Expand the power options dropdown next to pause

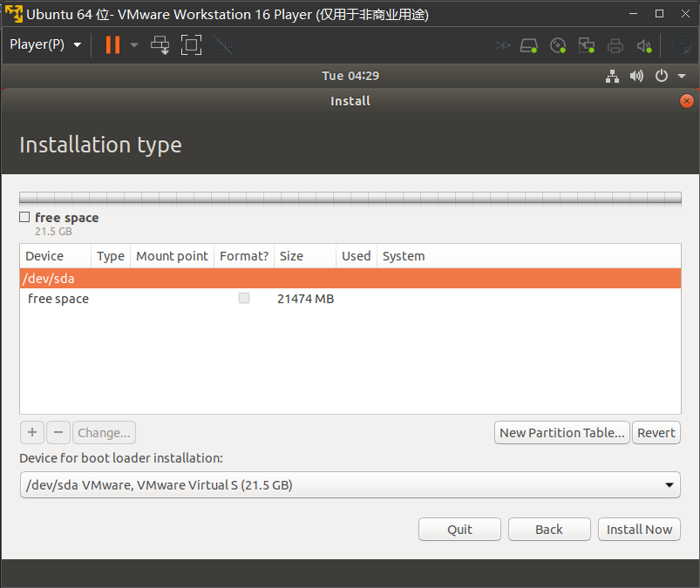134,44
